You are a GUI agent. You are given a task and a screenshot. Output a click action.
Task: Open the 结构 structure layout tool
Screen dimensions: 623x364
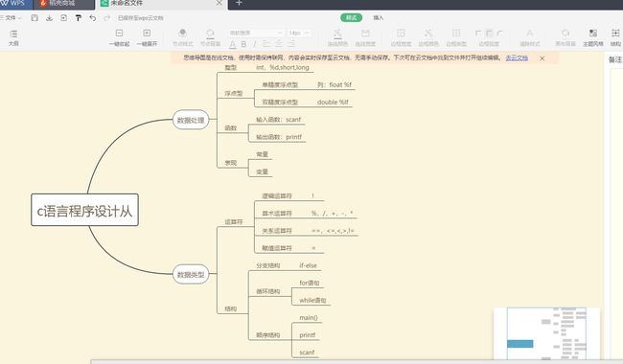[x=615, y=37]
